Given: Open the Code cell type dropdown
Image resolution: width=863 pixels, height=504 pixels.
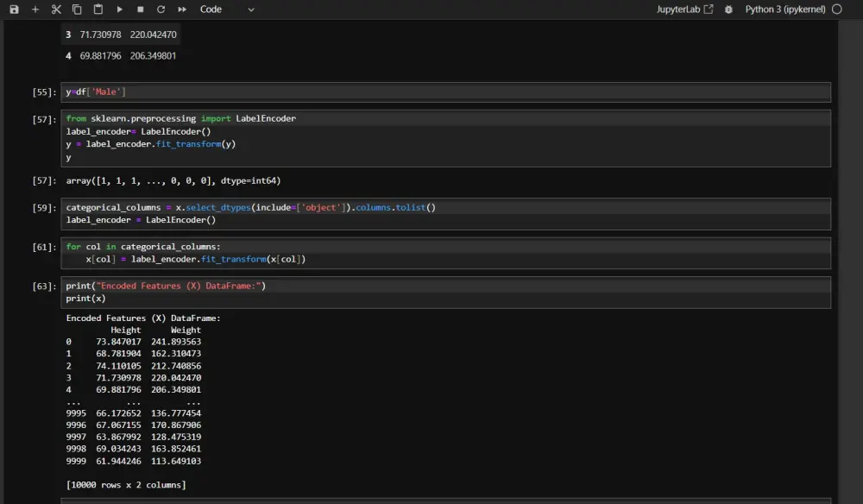Looking at the screenshot, I should 227,9.
